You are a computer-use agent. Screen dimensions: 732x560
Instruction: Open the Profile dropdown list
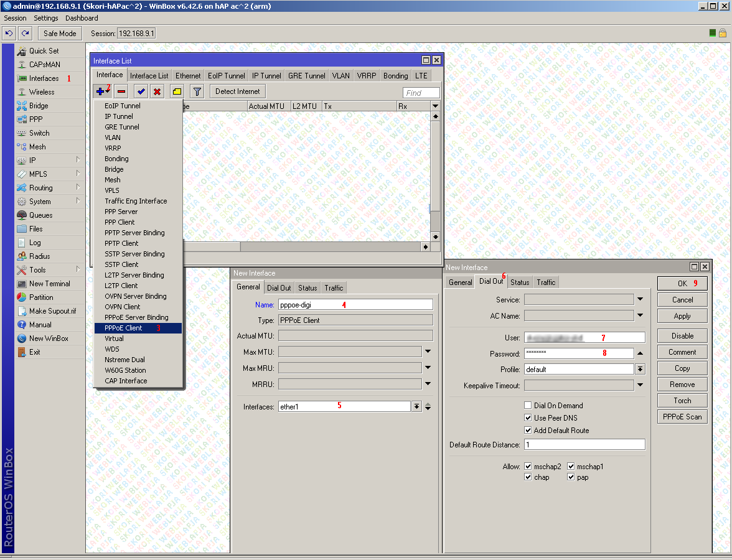[640, 369]
